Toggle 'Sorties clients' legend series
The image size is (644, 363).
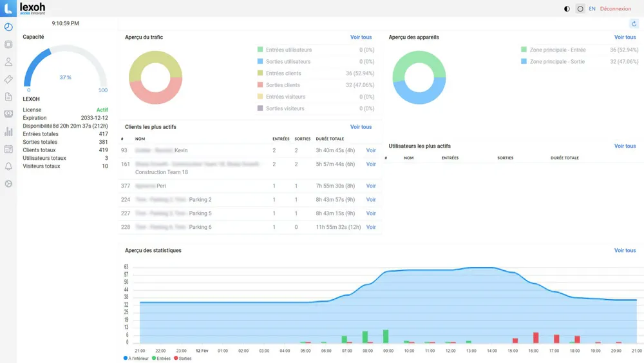[x=282, y=85]
